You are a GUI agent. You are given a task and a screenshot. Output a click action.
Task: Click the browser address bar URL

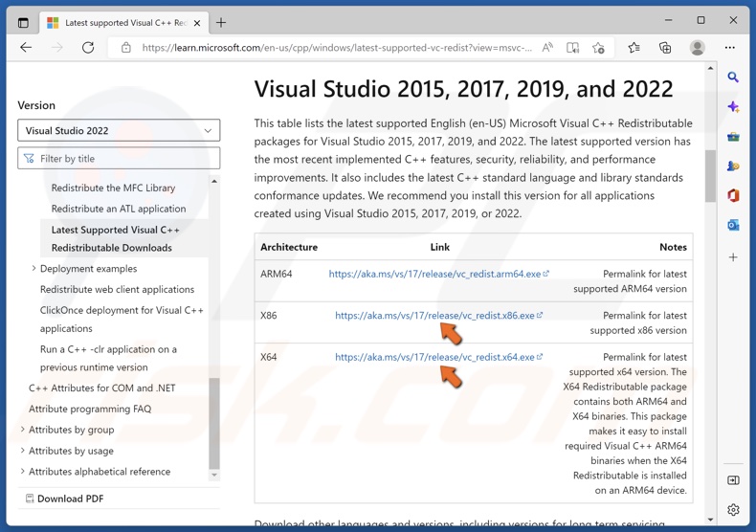[337, 47]
